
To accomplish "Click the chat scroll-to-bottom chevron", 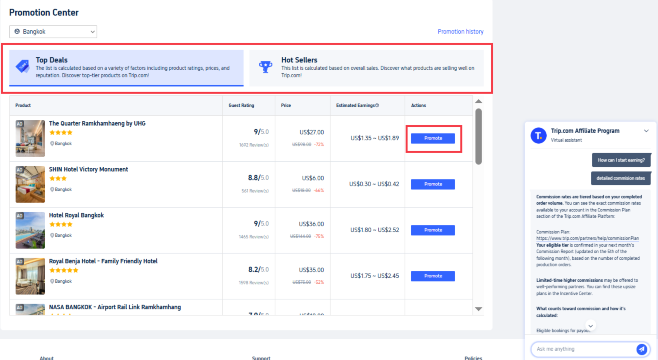I will tap(590, 326).
